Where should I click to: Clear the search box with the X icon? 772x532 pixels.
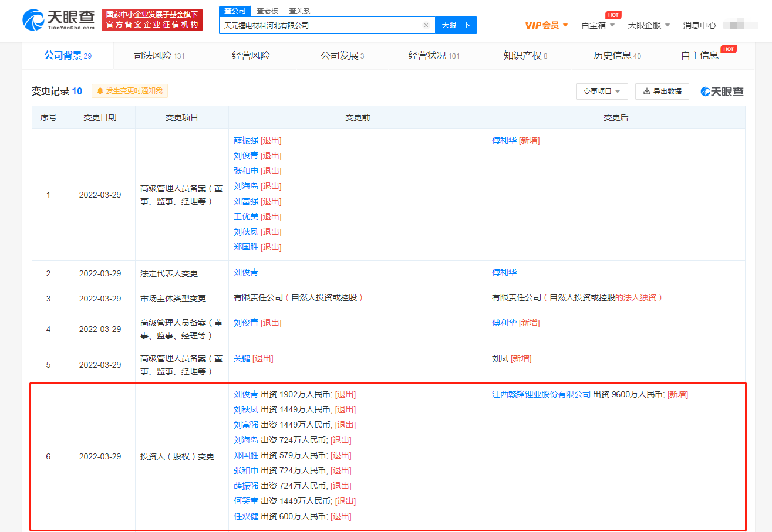point(426,25)
